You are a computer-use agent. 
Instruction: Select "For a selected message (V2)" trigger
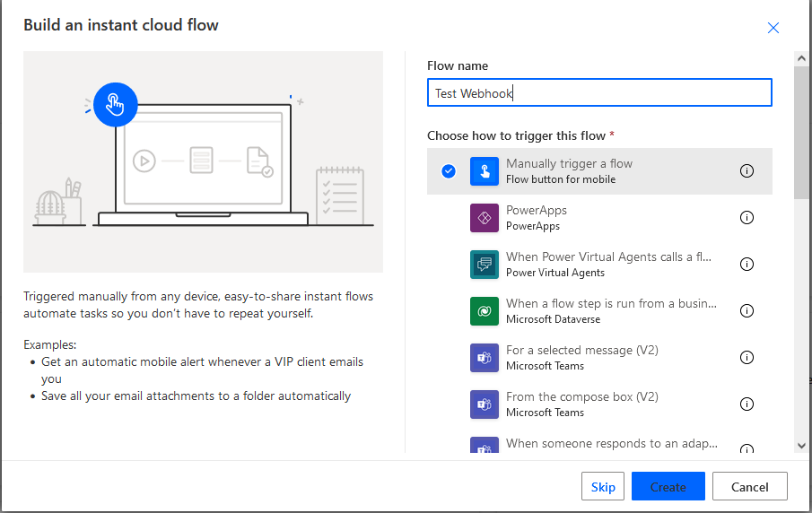(599, 358)
